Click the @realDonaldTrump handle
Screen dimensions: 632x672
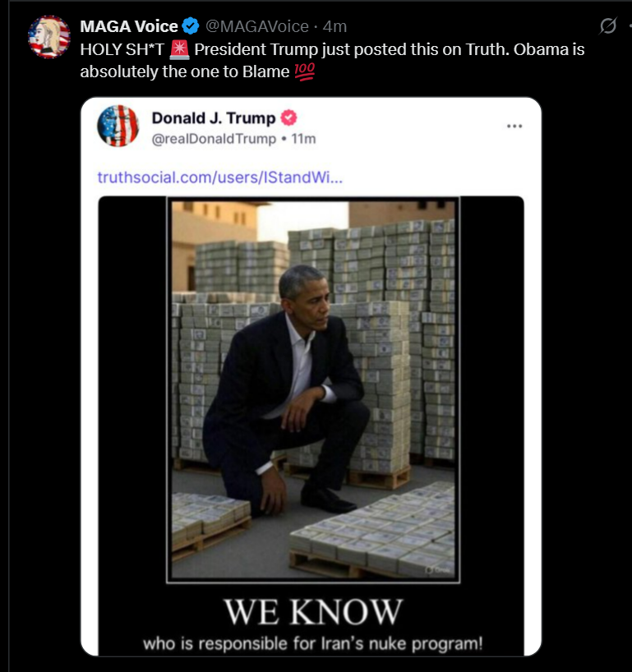tap(214, 139)
